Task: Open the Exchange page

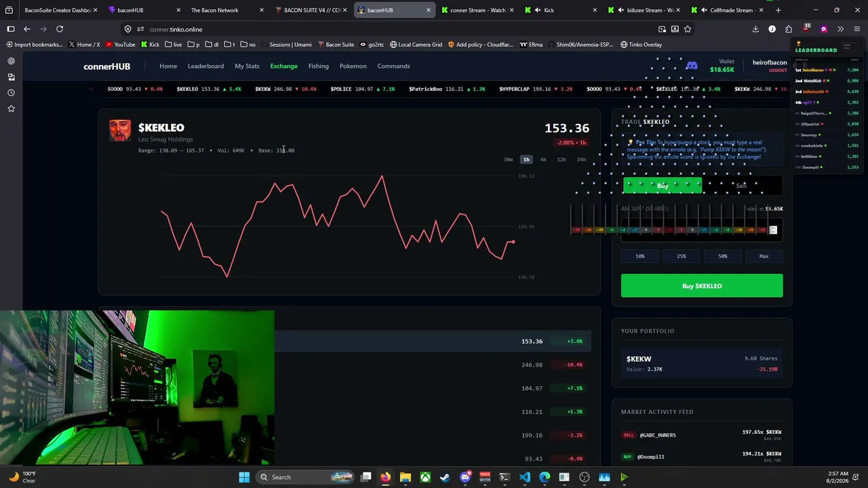Action: coord(283,66)
